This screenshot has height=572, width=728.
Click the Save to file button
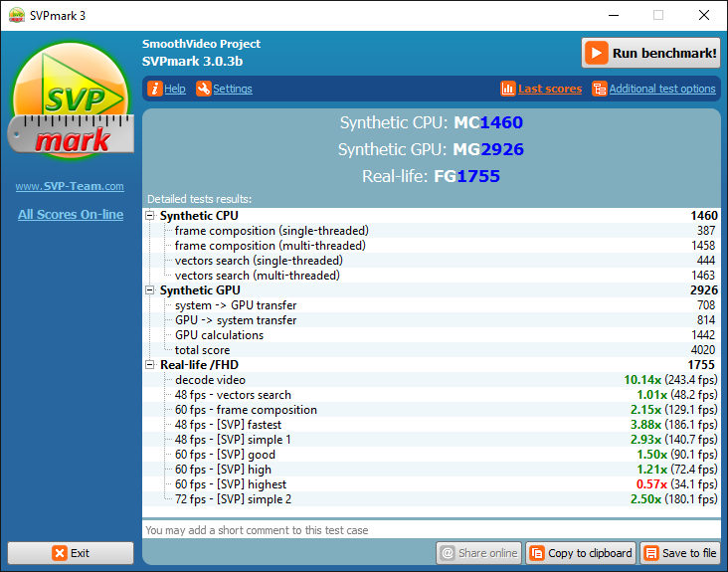pos(680,553)
